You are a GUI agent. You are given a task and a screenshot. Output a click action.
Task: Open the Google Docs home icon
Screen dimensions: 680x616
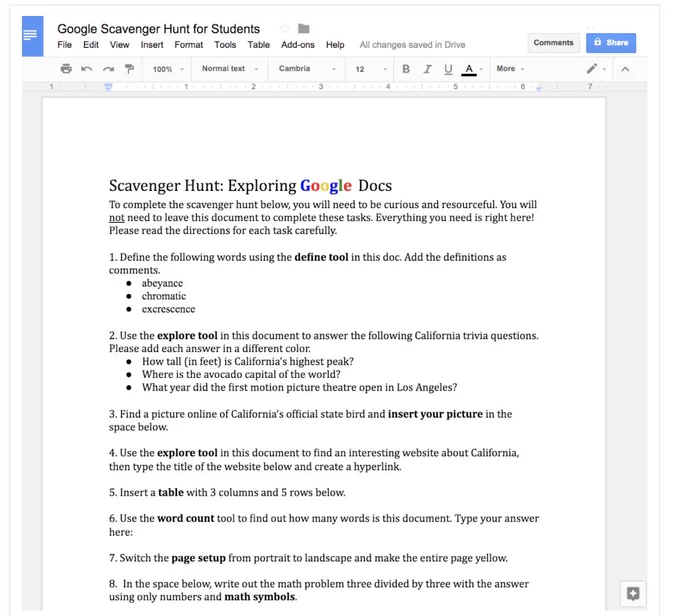pos(33,36)
